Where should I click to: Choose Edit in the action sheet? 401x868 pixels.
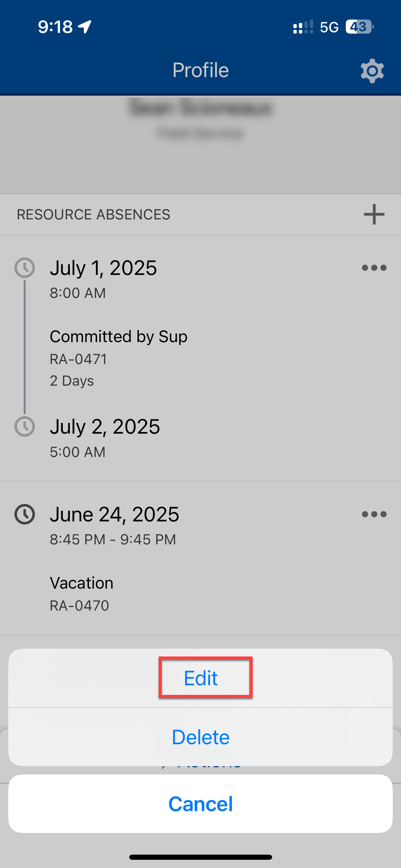pos(201,678)
